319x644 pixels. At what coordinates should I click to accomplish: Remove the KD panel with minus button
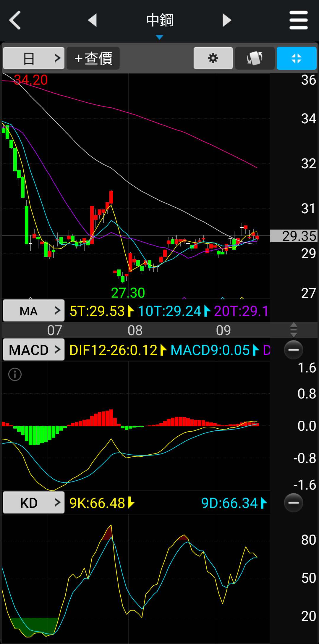pos(294,503)
